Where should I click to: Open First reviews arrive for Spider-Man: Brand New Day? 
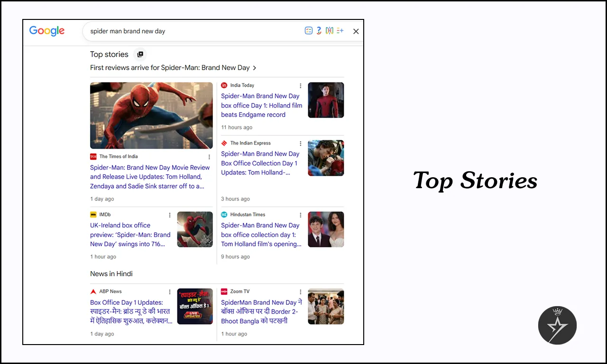pos(170,68)
